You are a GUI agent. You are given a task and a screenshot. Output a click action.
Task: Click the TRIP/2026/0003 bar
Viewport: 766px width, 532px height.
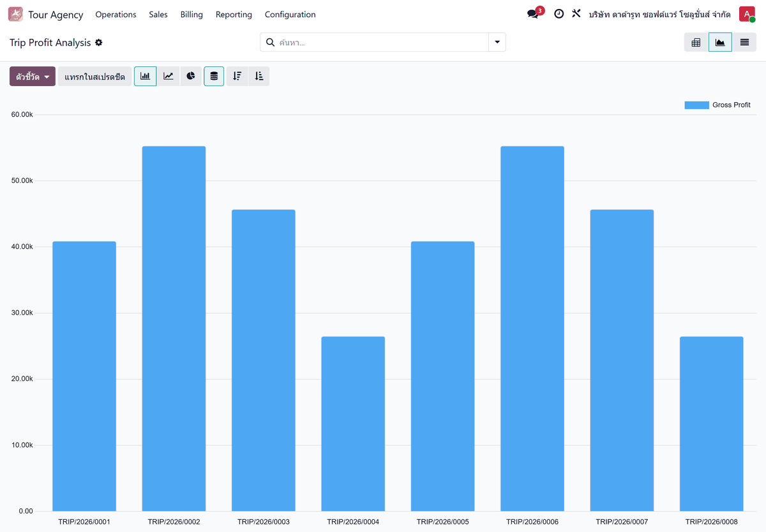point(264,360)
